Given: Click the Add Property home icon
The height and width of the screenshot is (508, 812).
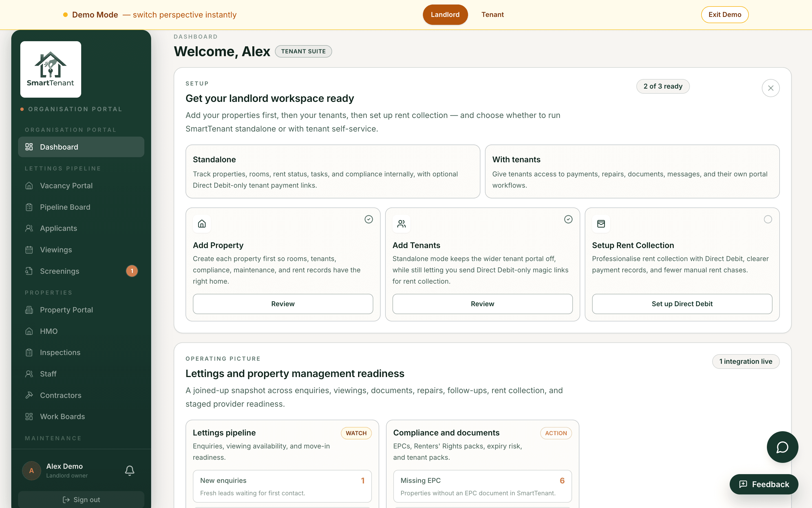Looking at the screenshot, I should pyautogui.click(x=202, y=224).
